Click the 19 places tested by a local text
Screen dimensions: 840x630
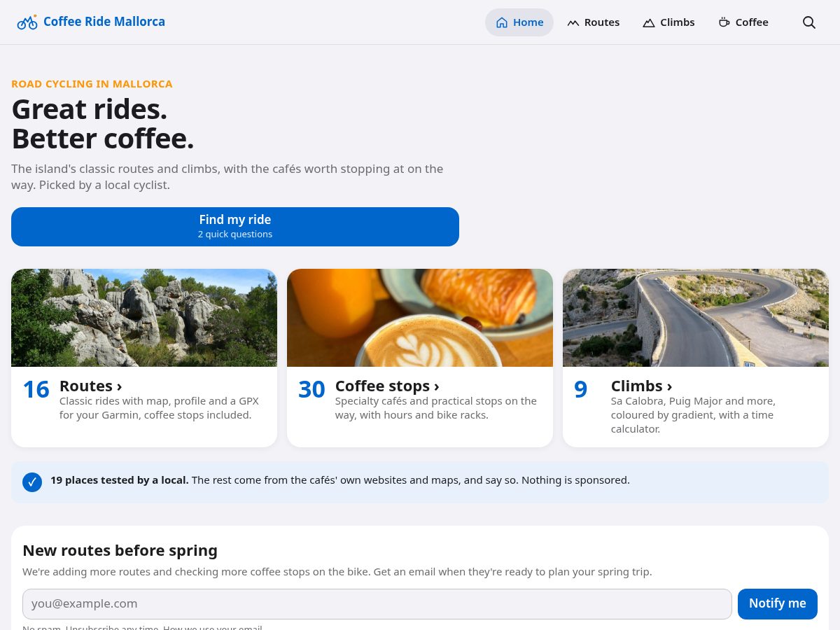click(x=120, y=480)
